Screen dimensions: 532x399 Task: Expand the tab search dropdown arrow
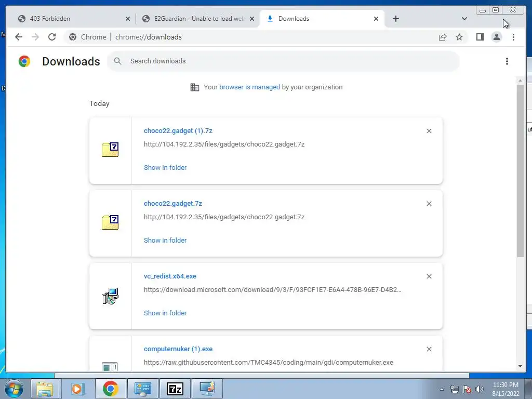464,19
